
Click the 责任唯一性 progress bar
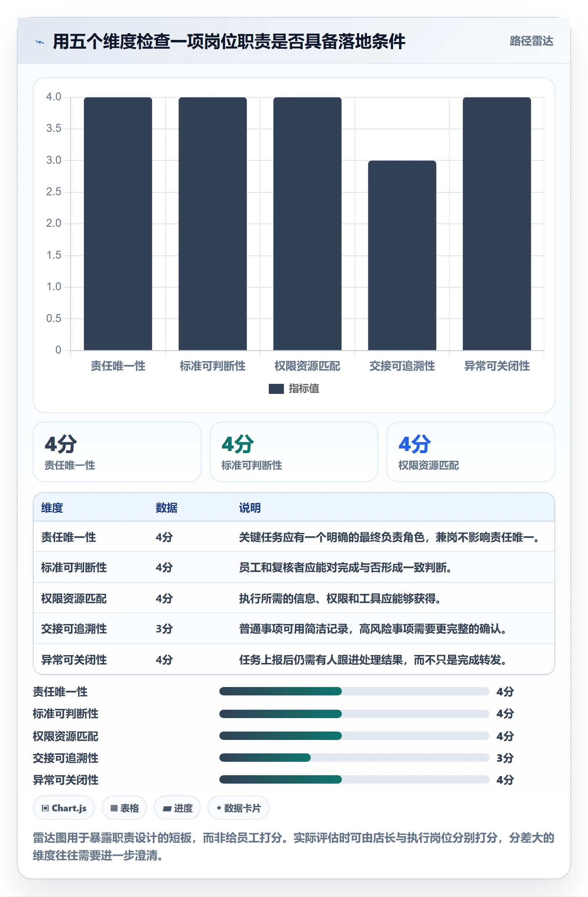354,691
